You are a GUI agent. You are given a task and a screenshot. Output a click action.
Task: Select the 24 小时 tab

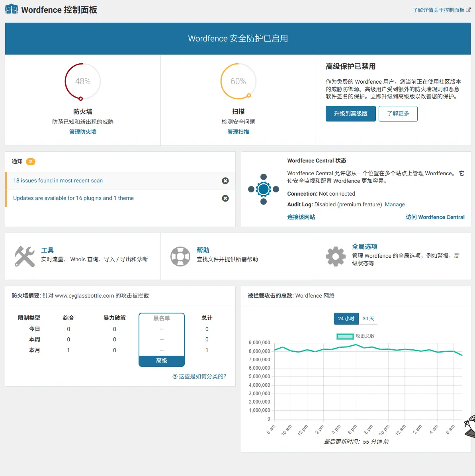pyautogui.click(x=346, y=318)
